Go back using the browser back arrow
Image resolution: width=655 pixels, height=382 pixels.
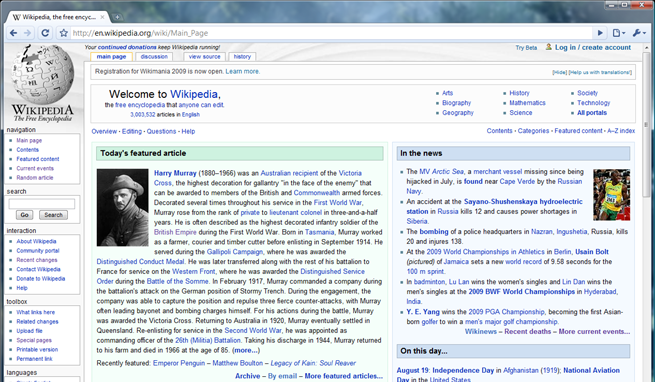click(x=13, y=33)
